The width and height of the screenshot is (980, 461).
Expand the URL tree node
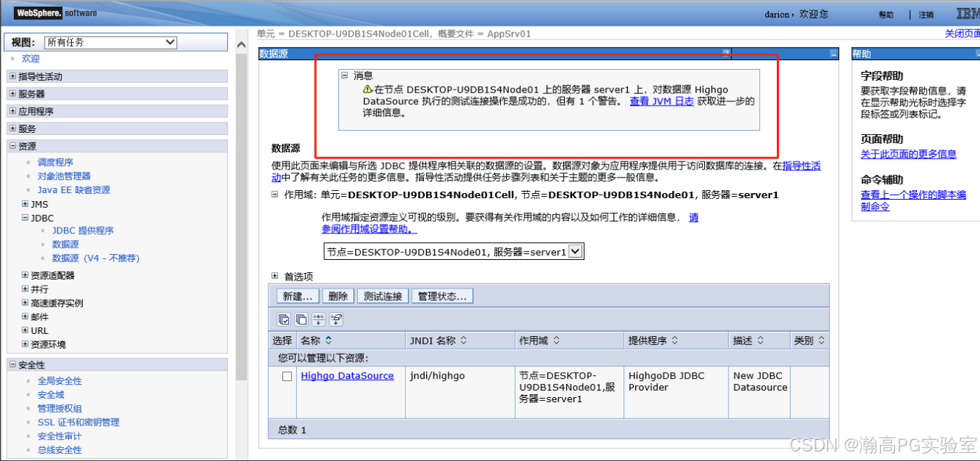[25, 330]
